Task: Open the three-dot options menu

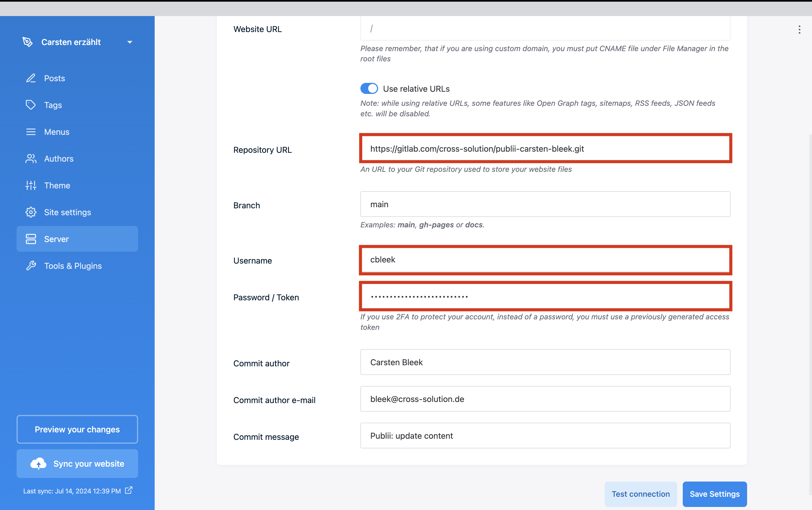Action: tap(799, 30)
